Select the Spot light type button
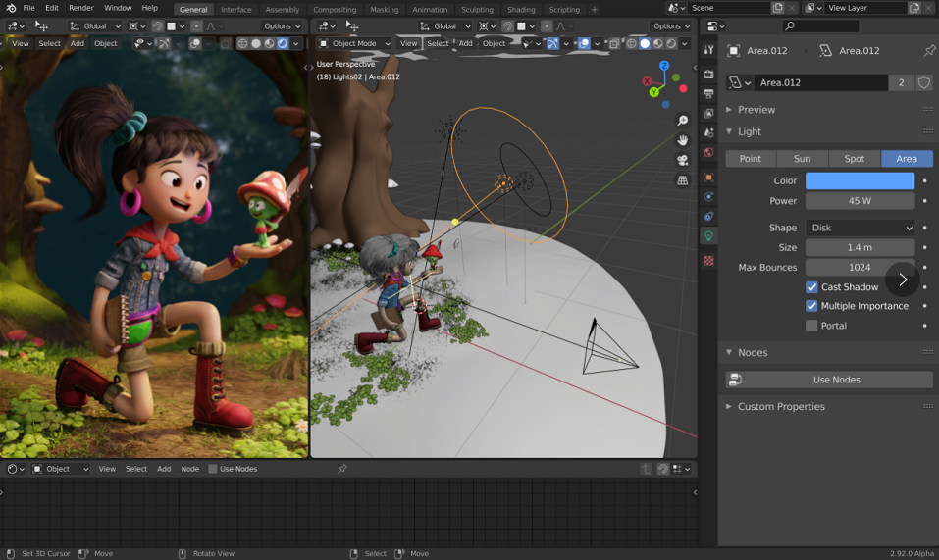939x560 pixels. [x=855, y=159]
